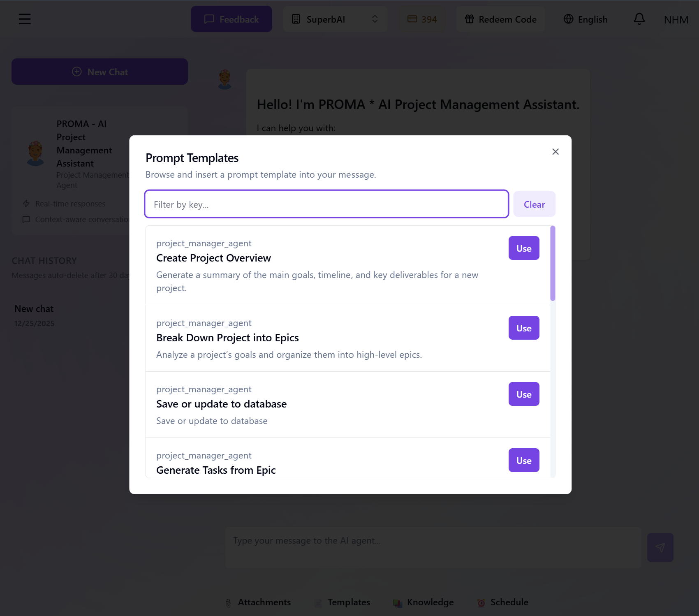Use the Break Down Project into Epics template
The width and height of the screenshot is (699, 616).
click(x=523, y=328)
